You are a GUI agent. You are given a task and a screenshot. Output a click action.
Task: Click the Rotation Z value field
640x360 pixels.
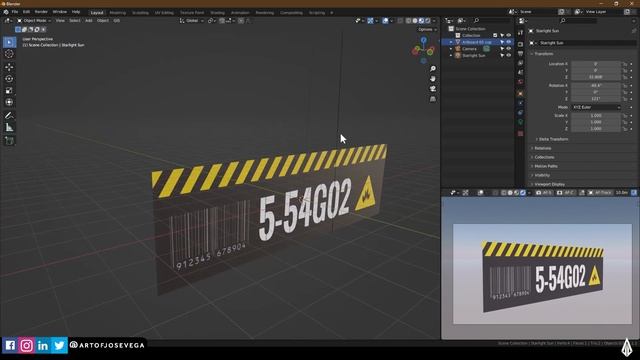pos(596,98)
